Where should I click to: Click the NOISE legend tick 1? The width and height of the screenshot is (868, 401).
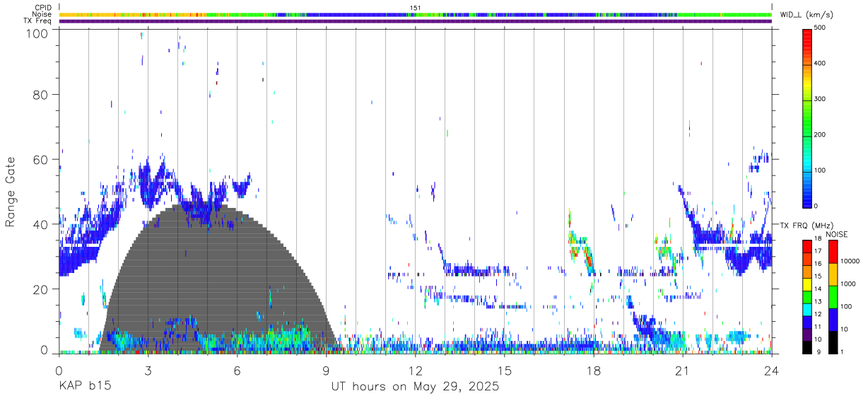(x=843, y=351)
